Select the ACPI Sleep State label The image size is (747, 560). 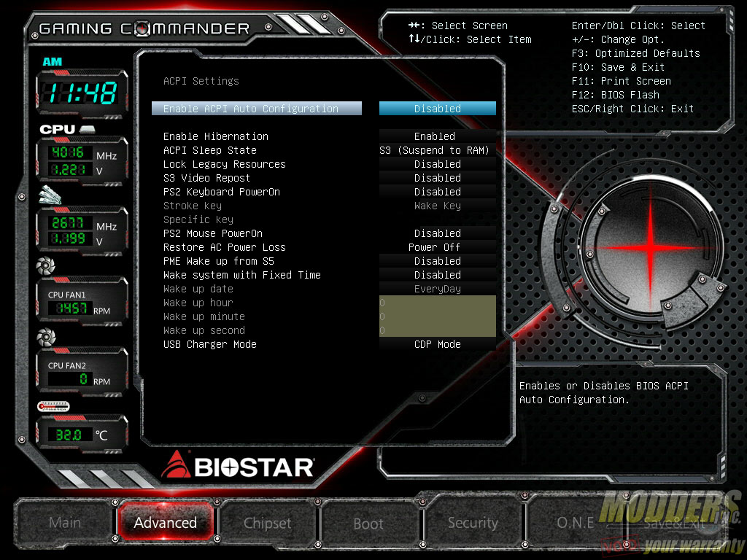coord(210,150)
